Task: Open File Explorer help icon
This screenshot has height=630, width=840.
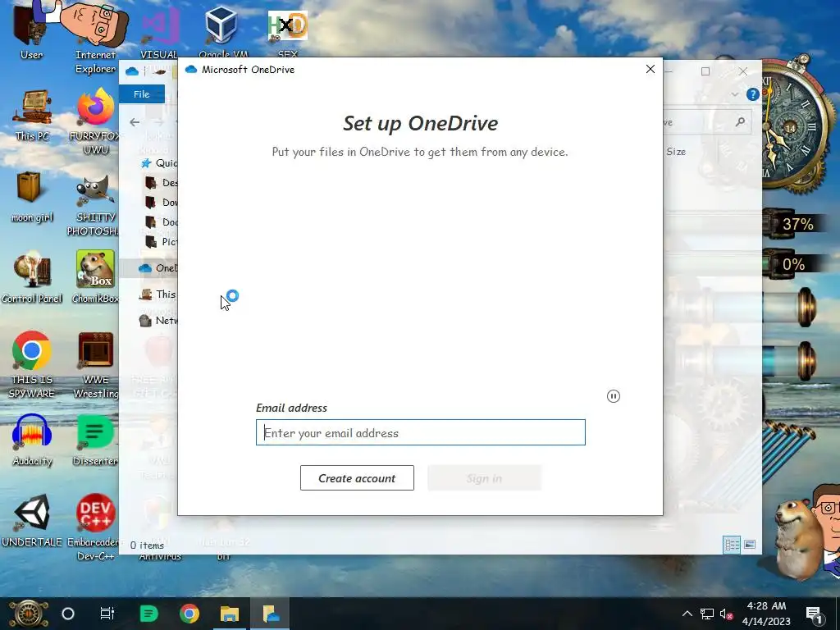Action: (753, 94)
